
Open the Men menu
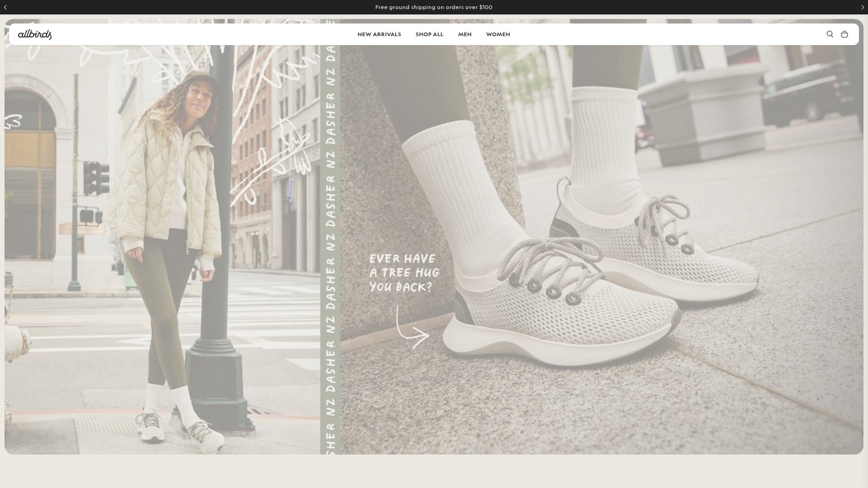(x=465, y=34)
